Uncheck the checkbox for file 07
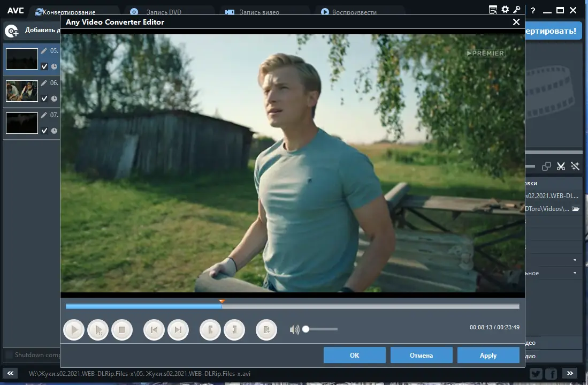Image resolution: width=588 pixels, height=385 pixels. coord(44,131)
